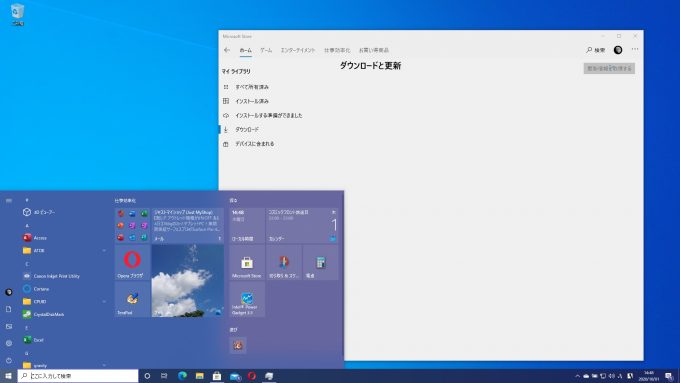Open Recycle Bin on desktop
The height and width of the screenshot is (383, 680).
[x=17, y=14]
